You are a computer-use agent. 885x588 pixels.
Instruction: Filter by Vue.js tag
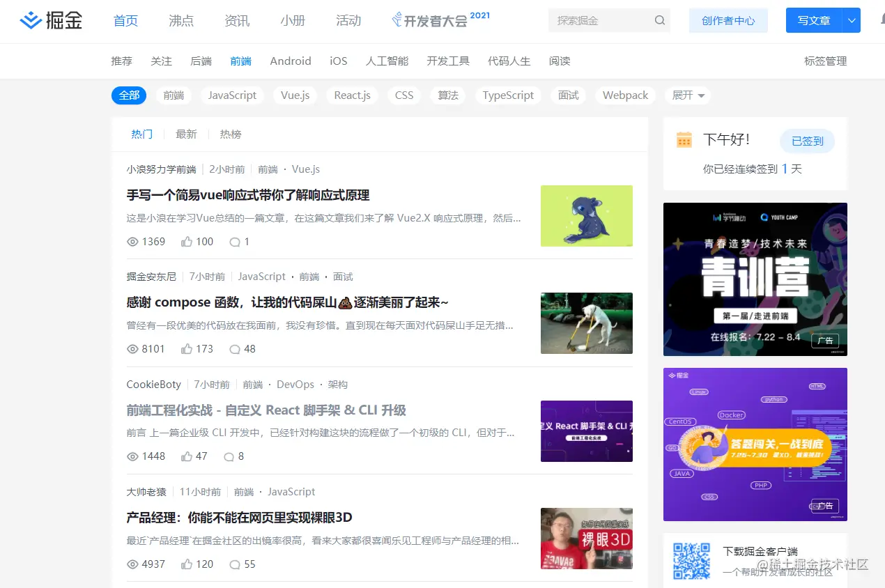295,95
